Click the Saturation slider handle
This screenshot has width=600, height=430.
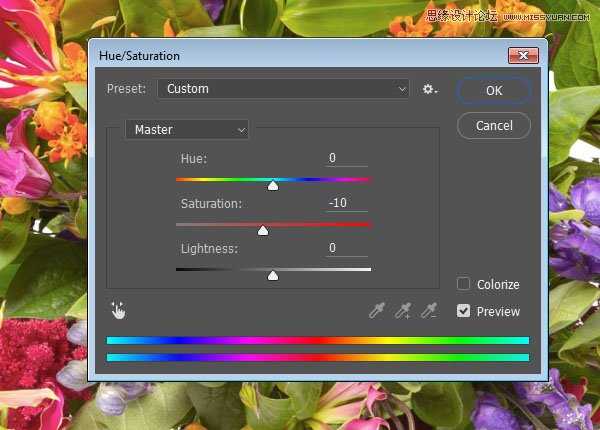point(263,230)
